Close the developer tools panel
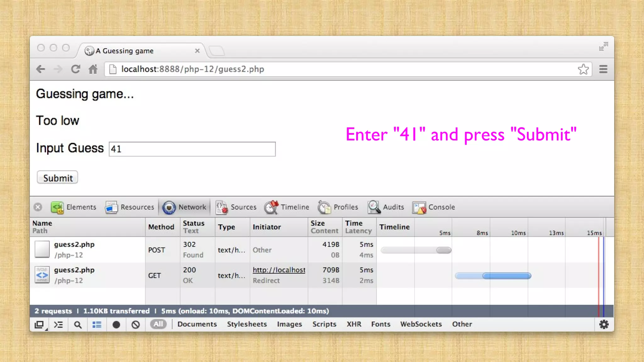The height and width of the screenshot is (362, 644). point(38,207)
